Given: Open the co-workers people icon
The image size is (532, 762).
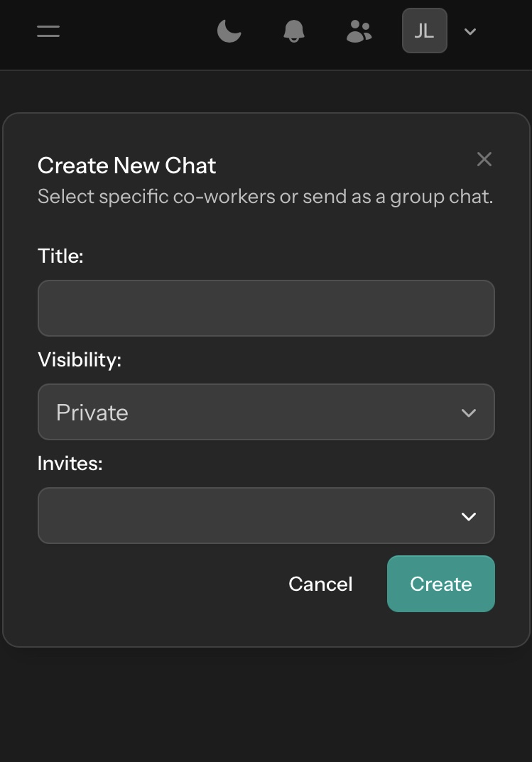Looking at the screenshot, I should point(359,31).
